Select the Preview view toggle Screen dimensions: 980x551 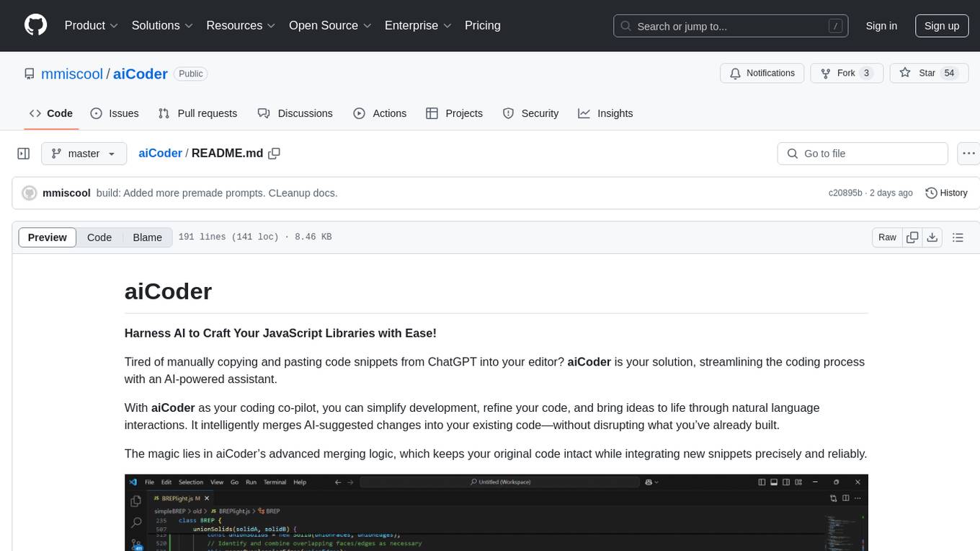click(48, 237)
